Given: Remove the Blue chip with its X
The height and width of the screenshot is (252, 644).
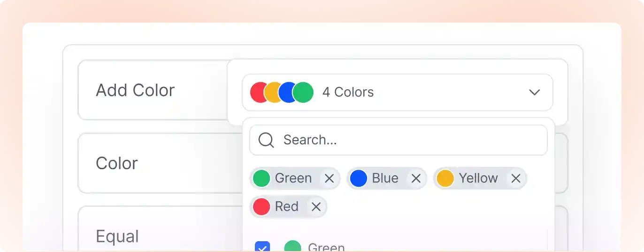Looking at the screenshot, I should [415, 179].
